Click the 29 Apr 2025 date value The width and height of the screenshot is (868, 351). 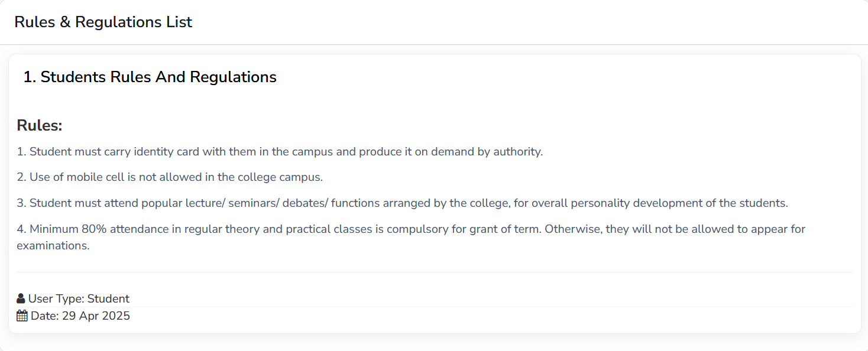click(x=96, y=316)
